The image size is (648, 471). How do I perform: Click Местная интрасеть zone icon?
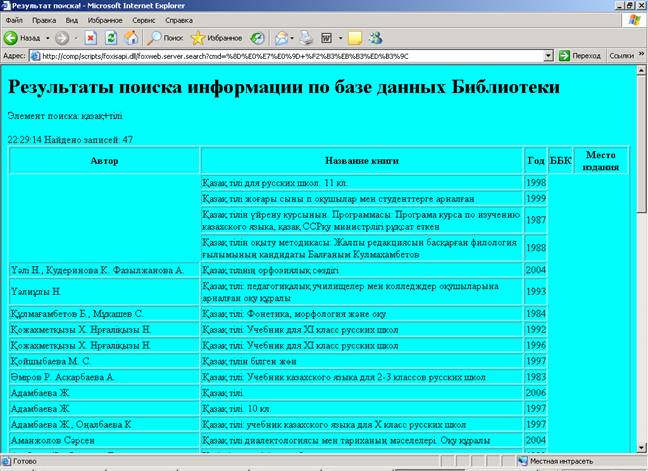(523, 461)
